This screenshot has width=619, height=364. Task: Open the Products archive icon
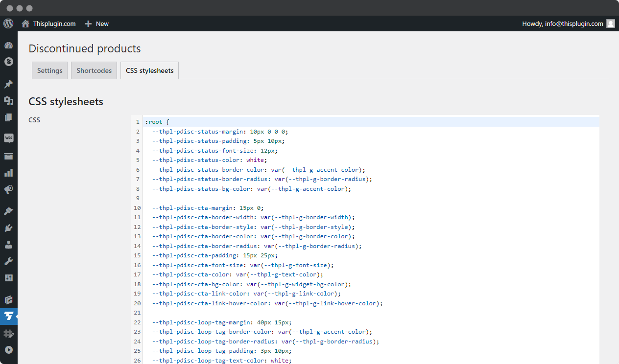click(8, 157)
